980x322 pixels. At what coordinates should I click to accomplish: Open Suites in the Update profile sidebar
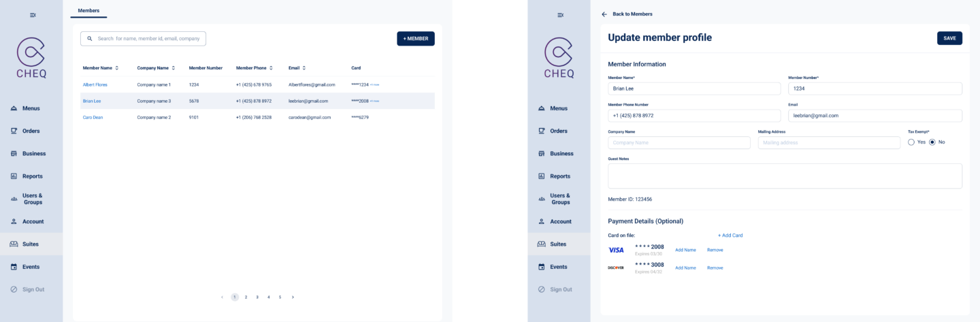point(559,244)
